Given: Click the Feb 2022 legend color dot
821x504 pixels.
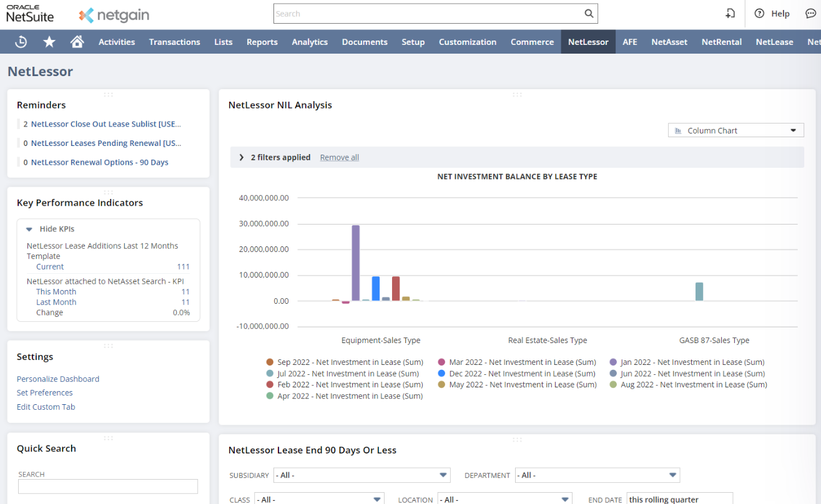Looking at the screenshot, I should (x=270, y=385).
